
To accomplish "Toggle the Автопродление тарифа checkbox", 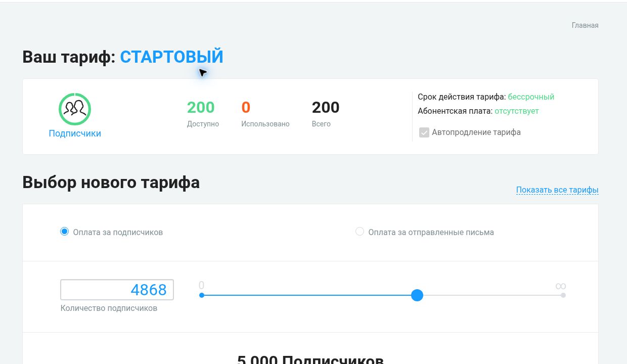I will coord(424,132).
